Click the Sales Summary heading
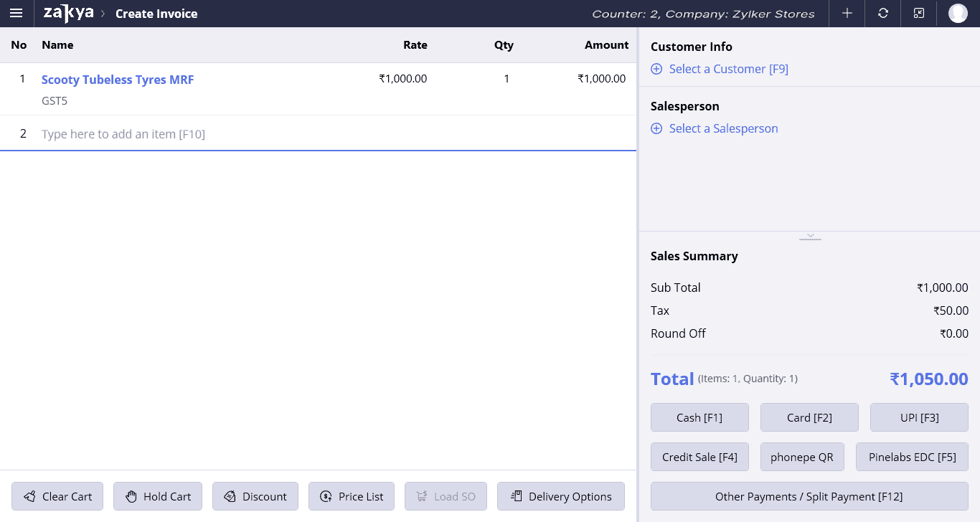The height and width of the screenshot is (522, 980). (x=694, y=256)
